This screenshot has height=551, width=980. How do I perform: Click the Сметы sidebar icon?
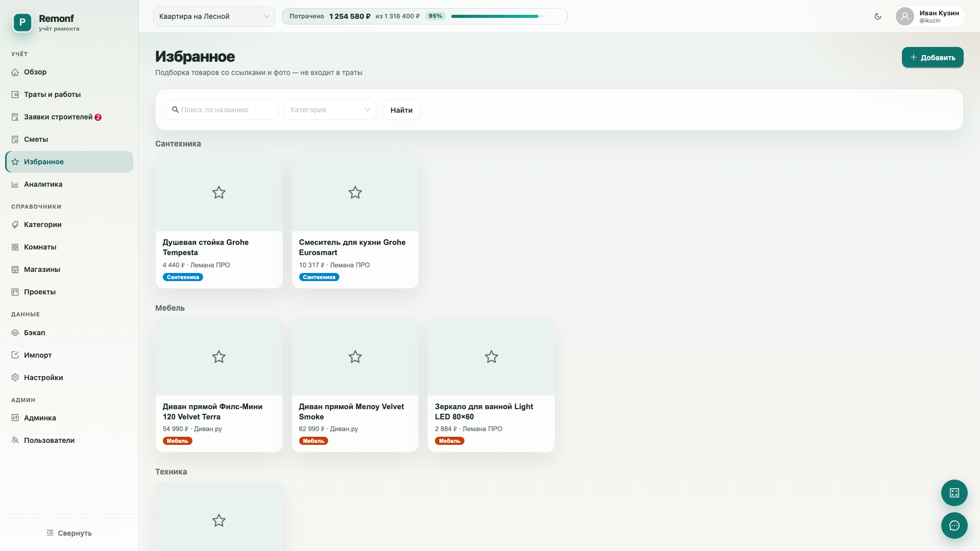tap(15, 139)
